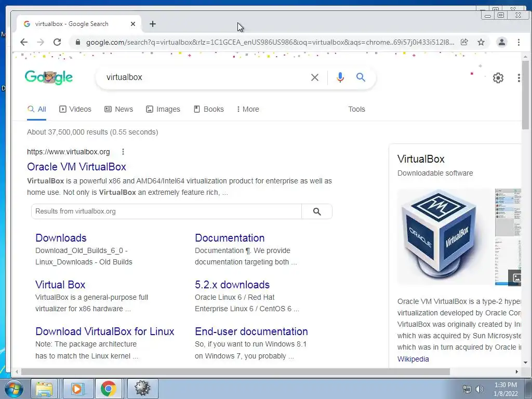The width and height of the screenshot is (532, 399).
Task: Open the Downloads sitelink
Action: (x=61, y=238)
